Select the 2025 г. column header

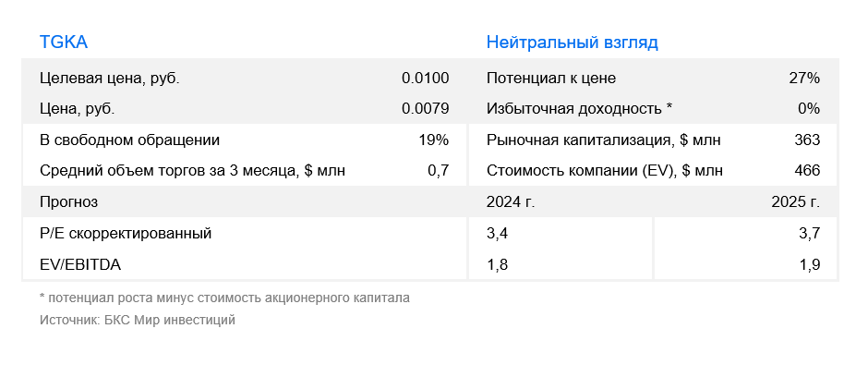pyautogui.click(x=795, y=202)
